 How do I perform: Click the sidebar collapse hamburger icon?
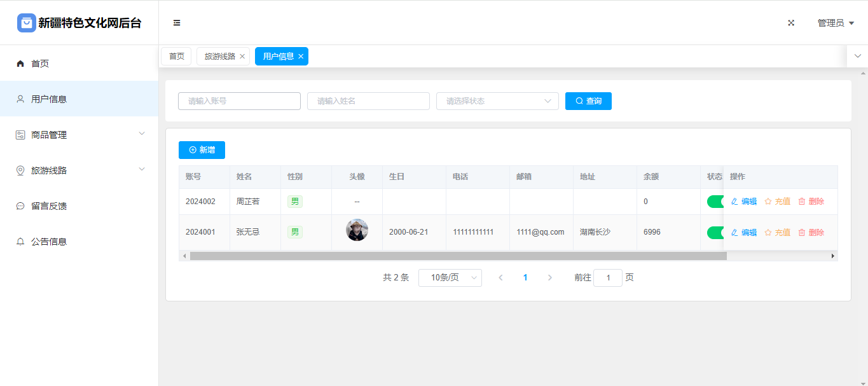click(x=177, y=23)
